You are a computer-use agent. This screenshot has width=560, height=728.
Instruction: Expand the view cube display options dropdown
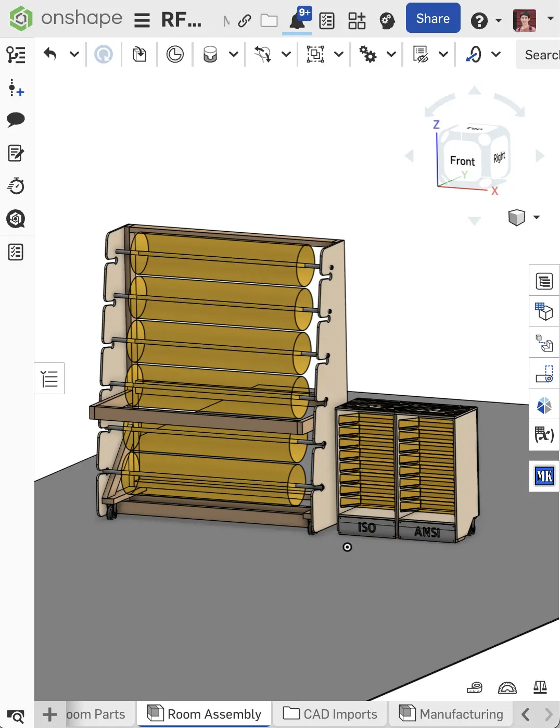coord(537,217)
